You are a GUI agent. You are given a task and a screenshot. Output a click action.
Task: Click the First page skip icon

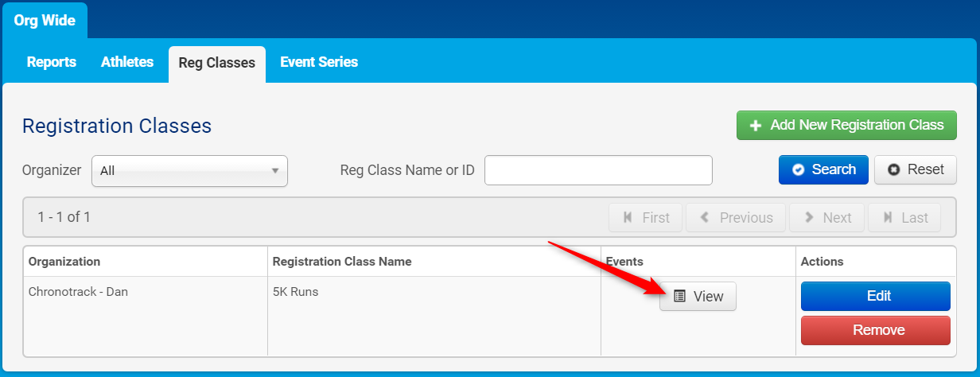[x=628, y=217]
